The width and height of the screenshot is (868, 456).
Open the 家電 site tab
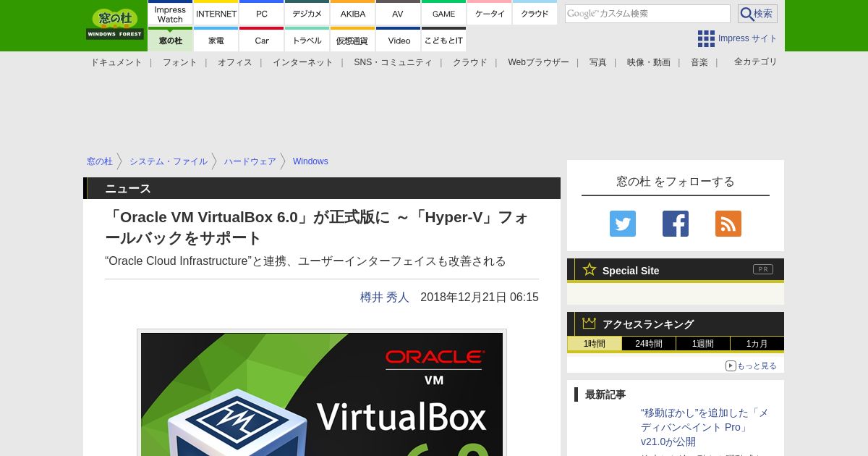tap(216, 40)
